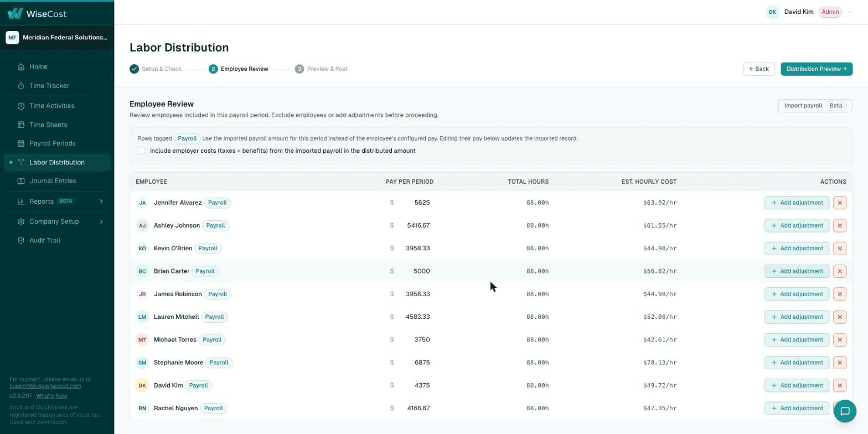Go back with the Back button
The image size is (868, 434).
[x=759, y=69]
